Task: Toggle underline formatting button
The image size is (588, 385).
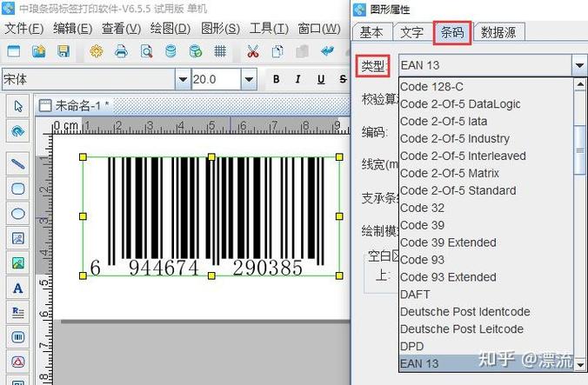Action: [321, 79]
